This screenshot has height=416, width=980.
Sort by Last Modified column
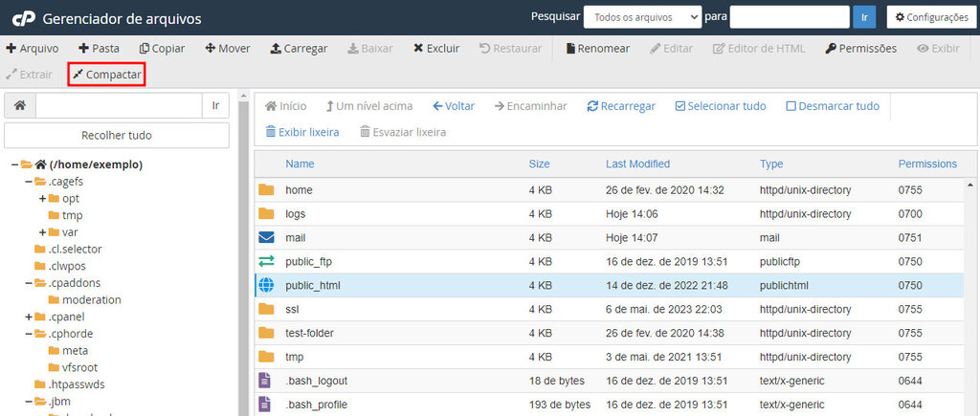[x=637, y=164]
